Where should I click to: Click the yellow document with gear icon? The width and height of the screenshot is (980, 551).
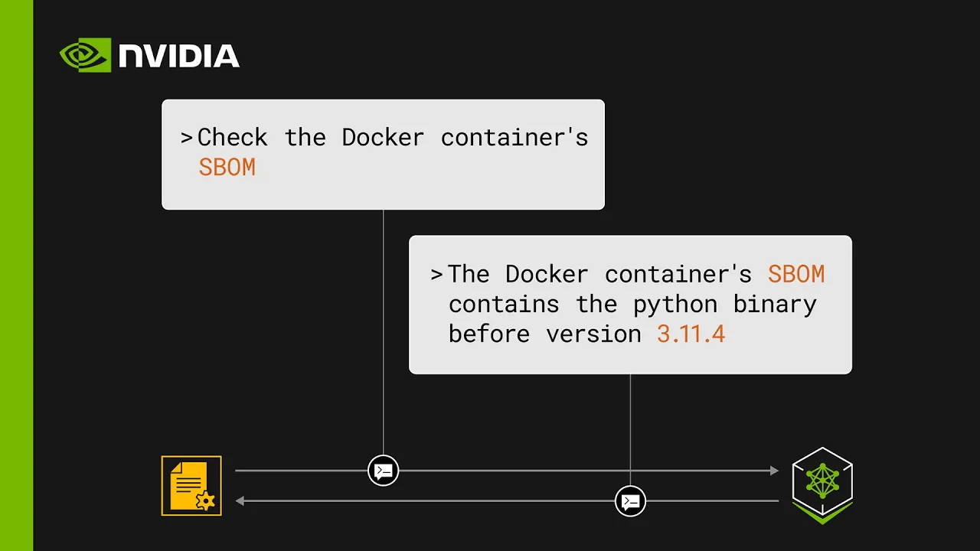(x=191, y=486)
